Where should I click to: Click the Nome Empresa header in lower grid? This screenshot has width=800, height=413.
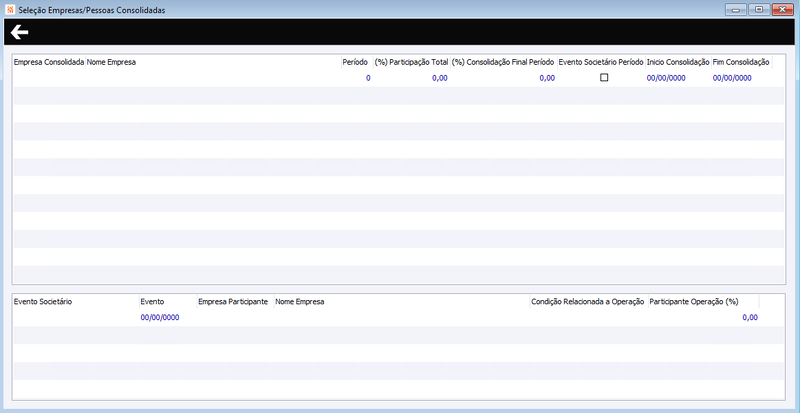(299, 301)
